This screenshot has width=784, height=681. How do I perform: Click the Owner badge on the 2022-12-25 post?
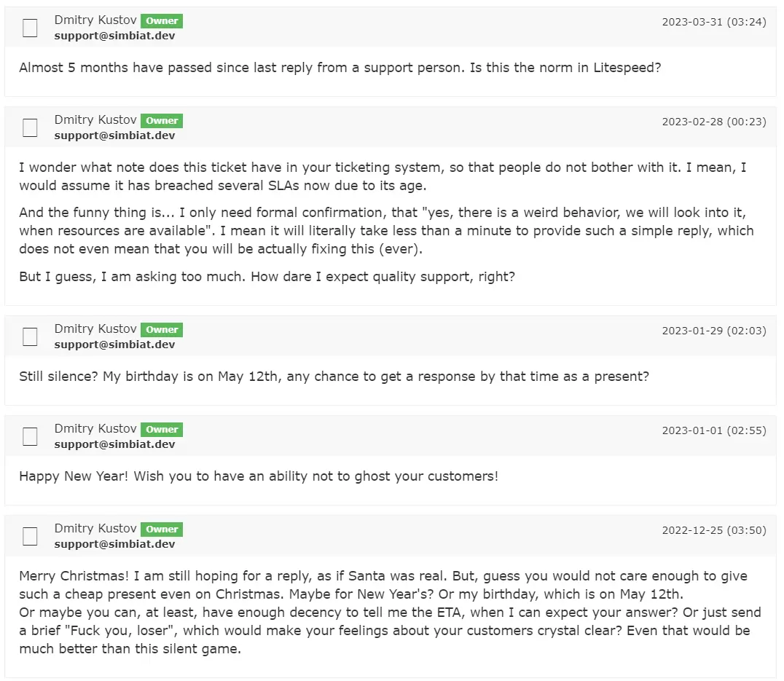click(x=162, y=530)
